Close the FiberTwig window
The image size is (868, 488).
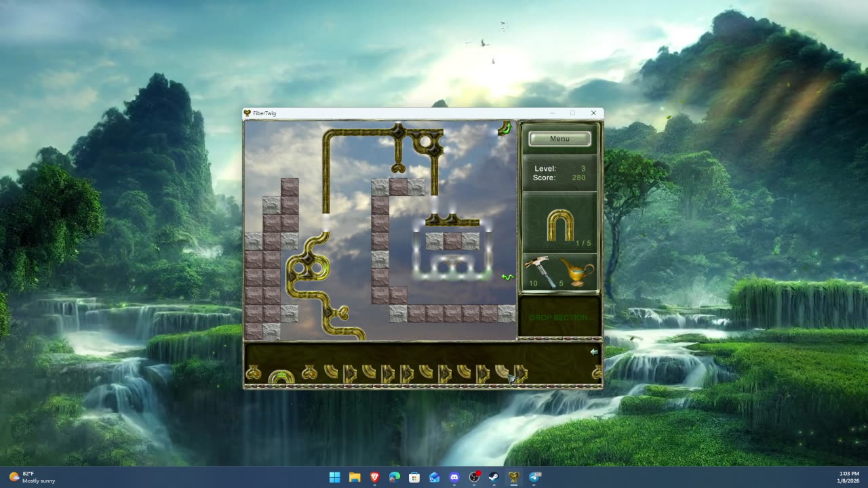point(593,113)
